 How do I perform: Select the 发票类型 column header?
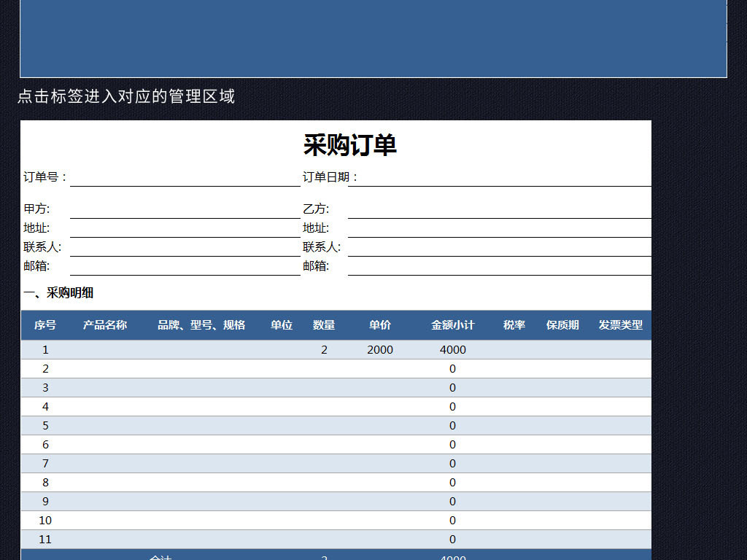point(621,325)
